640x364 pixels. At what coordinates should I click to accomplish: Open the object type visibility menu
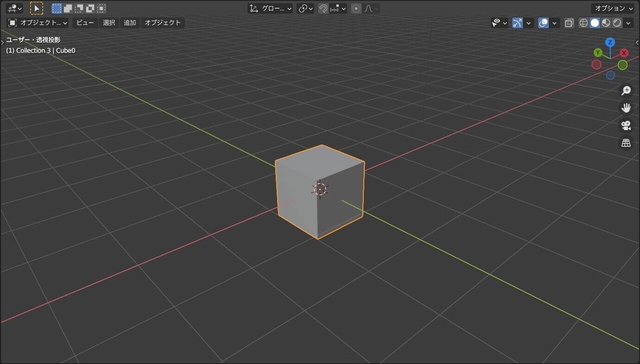pos(499,23)
